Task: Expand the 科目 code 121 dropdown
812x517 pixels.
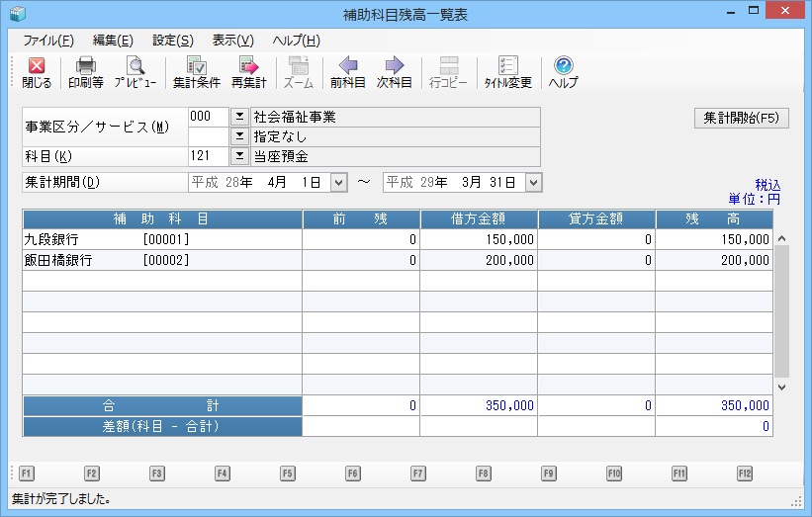Action: [238, 156]
